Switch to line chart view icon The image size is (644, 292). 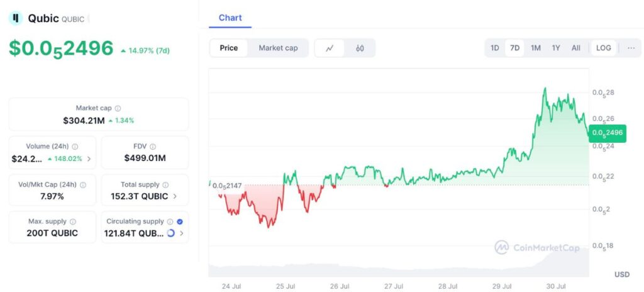(330, 48)
